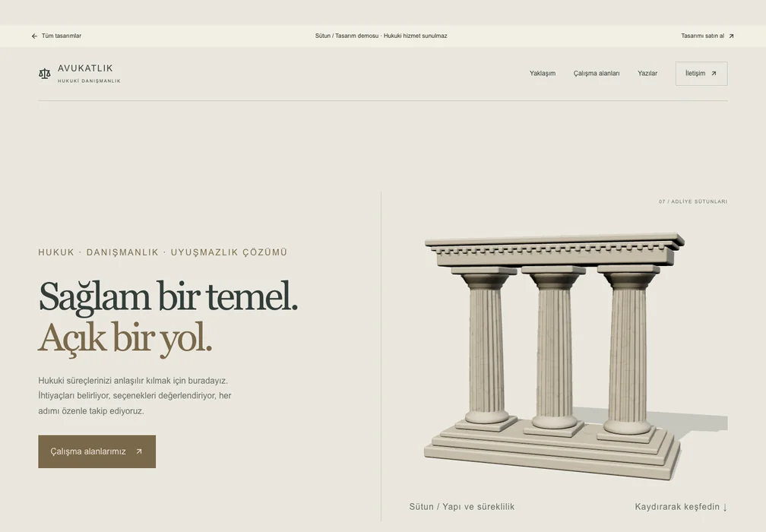Screen dimensions: 766x532
Task: Click the 'Sağlam bir temel.' headline
Action: 168,296
